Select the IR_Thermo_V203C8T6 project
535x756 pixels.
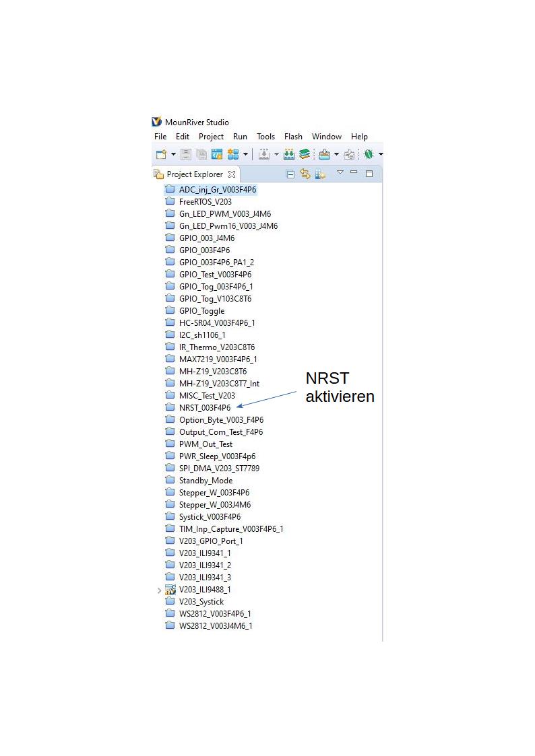tap(216, 347)
